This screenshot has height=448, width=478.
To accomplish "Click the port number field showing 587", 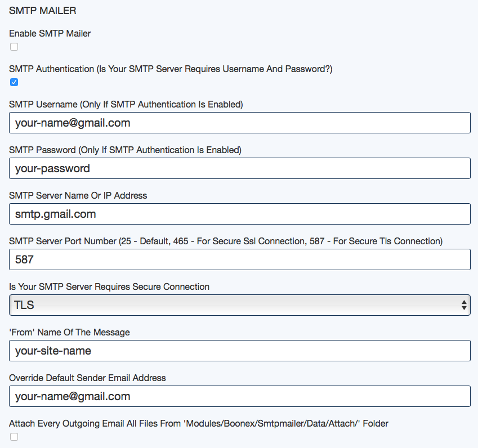I will [x=240, y=259].
